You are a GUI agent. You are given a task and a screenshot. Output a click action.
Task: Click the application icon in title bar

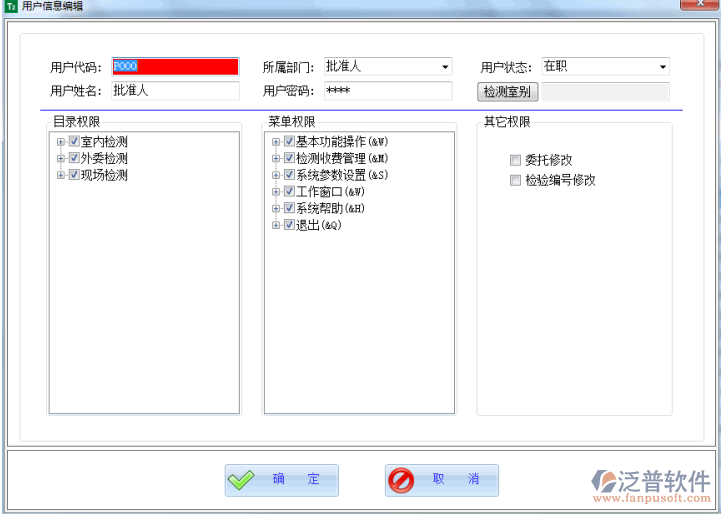click(x=10, y=6)
